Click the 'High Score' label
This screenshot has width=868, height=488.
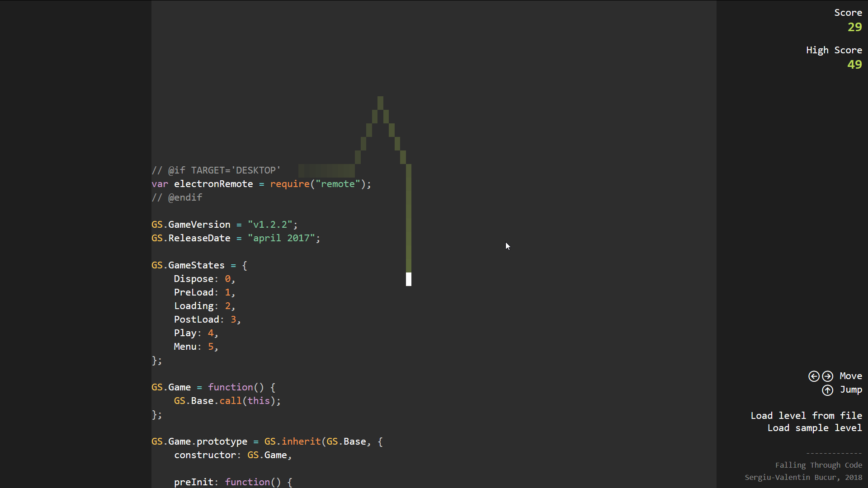tap(834, 50)
